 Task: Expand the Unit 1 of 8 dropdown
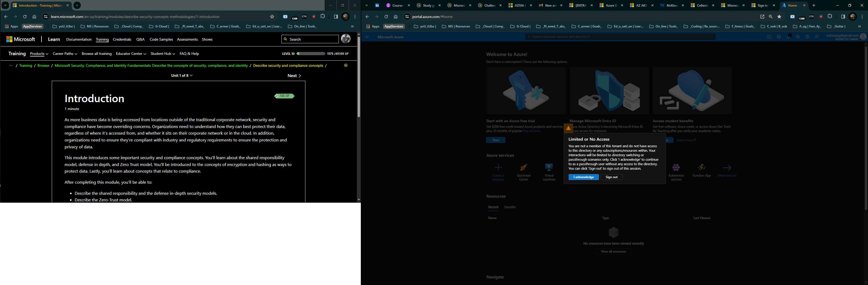(182, 76)
